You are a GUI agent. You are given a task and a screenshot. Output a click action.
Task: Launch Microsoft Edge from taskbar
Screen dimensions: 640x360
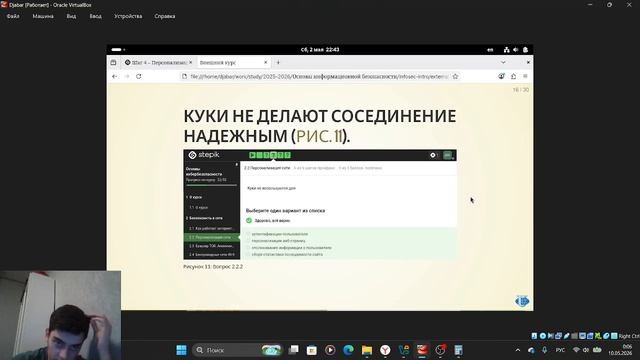(x=348, y=350)
